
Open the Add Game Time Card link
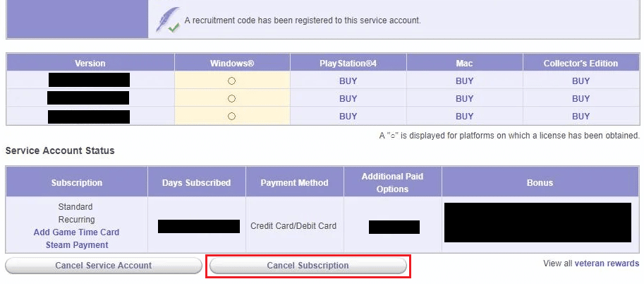coord(76,232)
